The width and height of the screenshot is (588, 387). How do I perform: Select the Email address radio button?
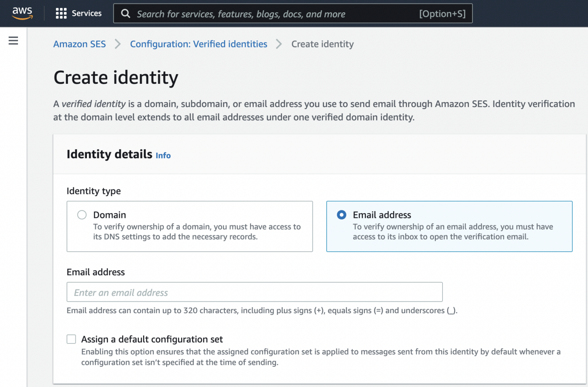coord(341,215)
